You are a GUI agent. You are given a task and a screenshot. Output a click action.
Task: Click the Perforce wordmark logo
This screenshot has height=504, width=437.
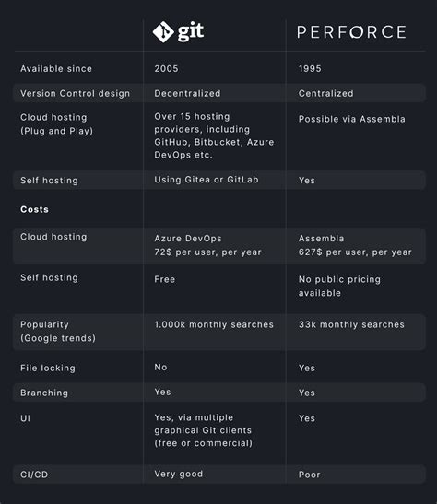click(351, 32)
